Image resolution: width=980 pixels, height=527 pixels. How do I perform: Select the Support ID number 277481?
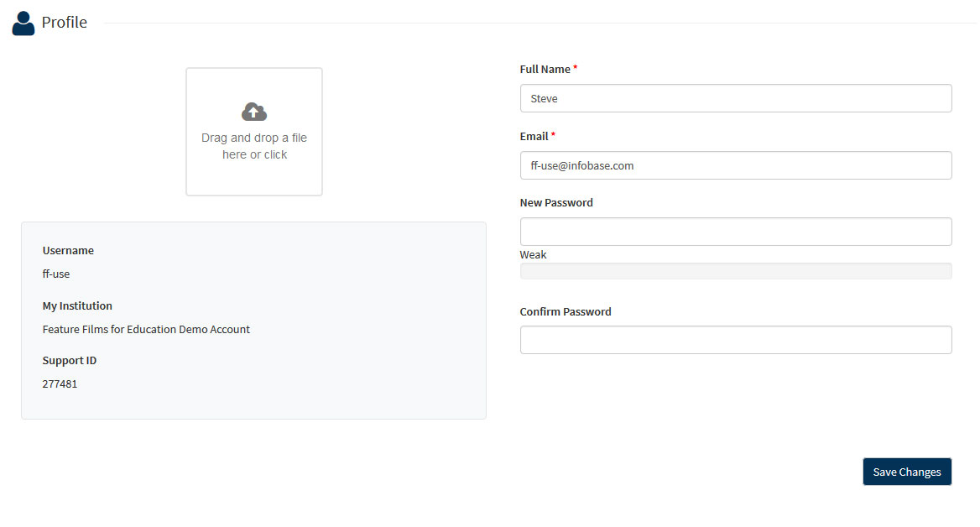click(x=60, y=384)
